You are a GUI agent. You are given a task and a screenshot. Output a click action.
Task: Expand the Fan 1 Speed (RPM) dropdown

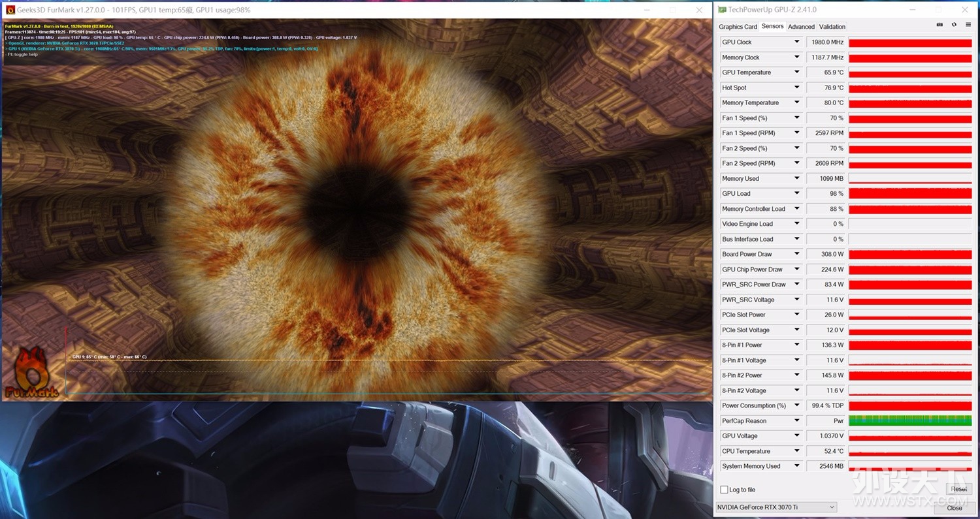[796, 133]
